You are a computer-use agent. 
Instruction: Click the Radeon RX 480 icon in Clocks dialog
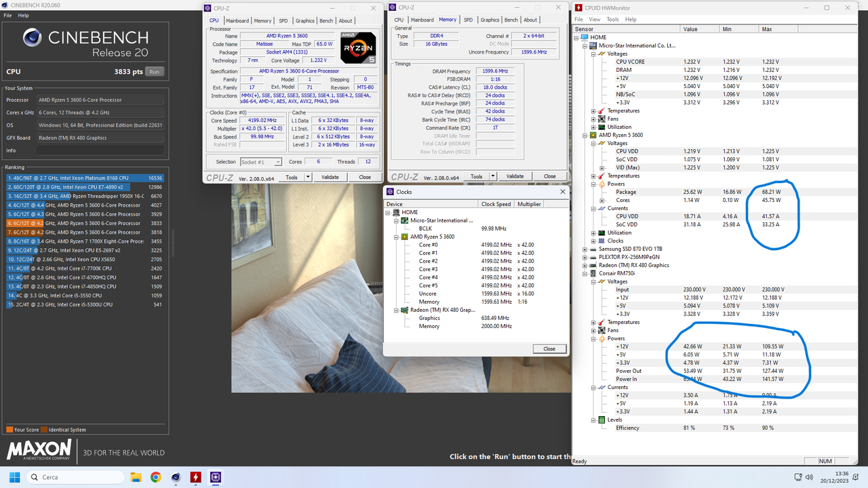pos(405,310)
